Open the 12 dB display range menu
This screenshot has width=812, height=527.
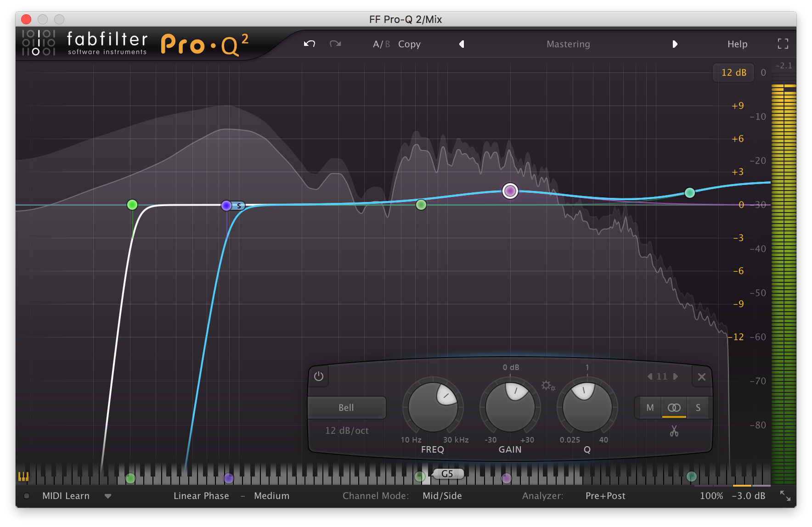click(x=733, y=73)
